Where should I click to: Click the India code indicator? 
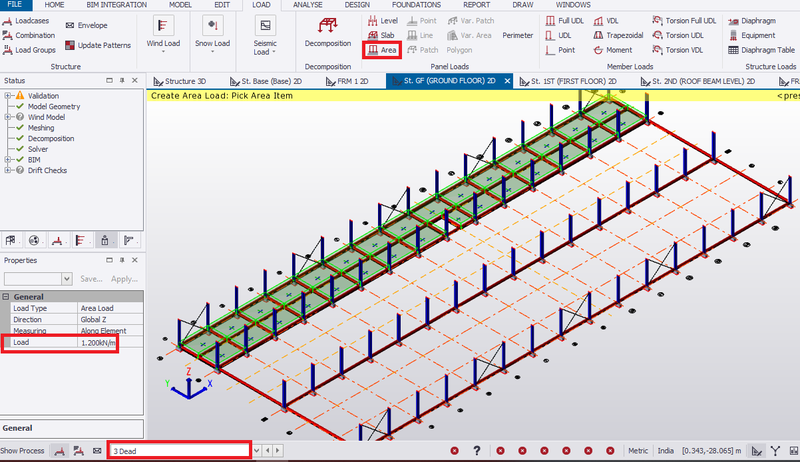coord(665,451)
